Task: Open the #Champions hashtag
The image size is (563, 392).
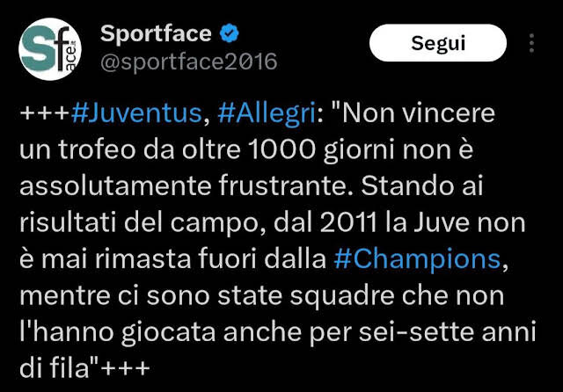Action: click(x=417, y=259)
